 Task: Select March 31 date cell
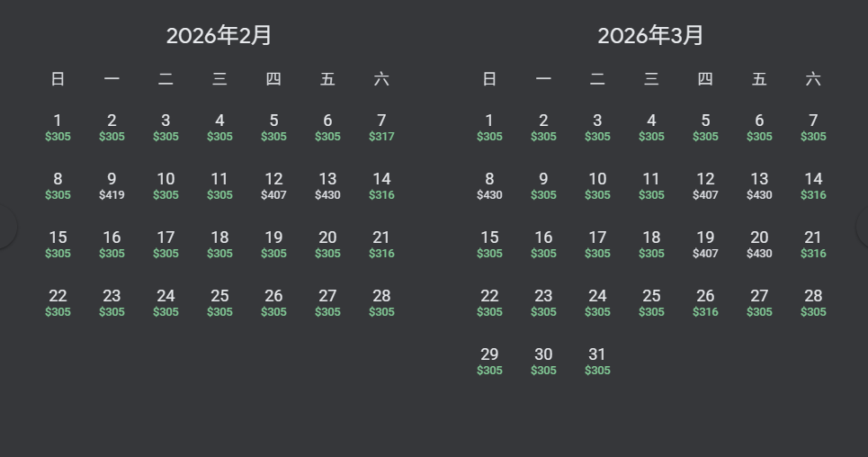[597, 361]
